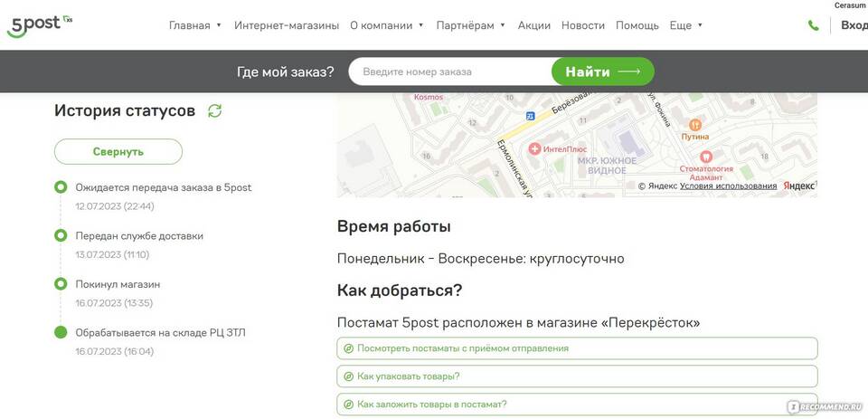Open Посмотреть постаматы с приёмом отправления
This screenshot has height=419, width=868.
pyautogui.click(x=577, y=348)
